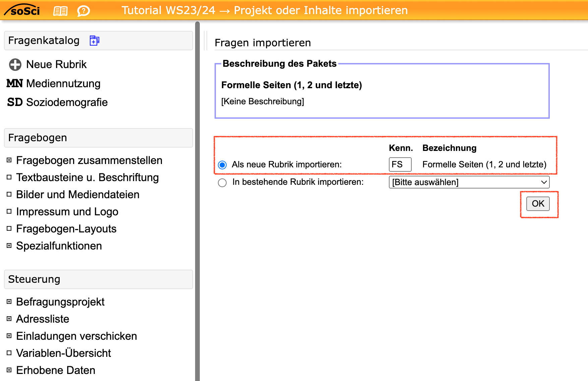Expand the Fragebogen zusammenstellen tree icon
This screenshot has width=588, height=381.
(9, 160)
